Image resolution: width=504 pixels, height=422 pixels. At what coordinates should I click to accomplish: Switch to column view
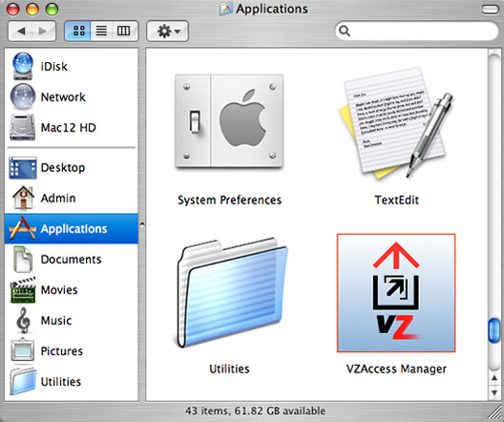pos(124,31)
